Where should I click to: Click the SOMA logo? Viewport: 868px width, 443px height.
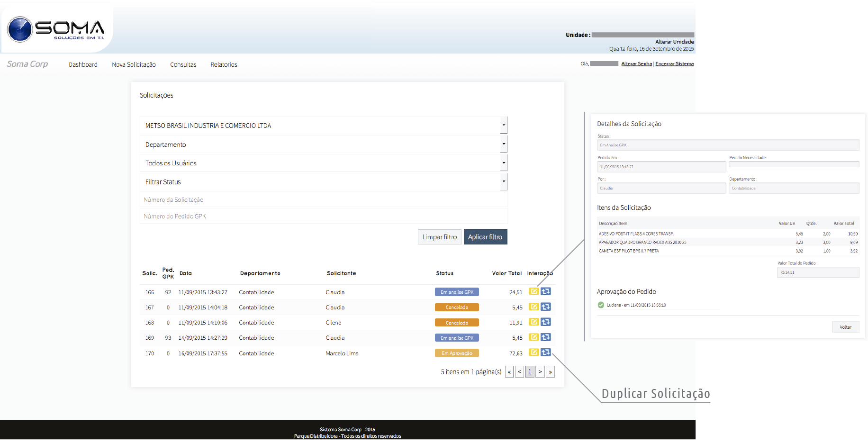56,29
